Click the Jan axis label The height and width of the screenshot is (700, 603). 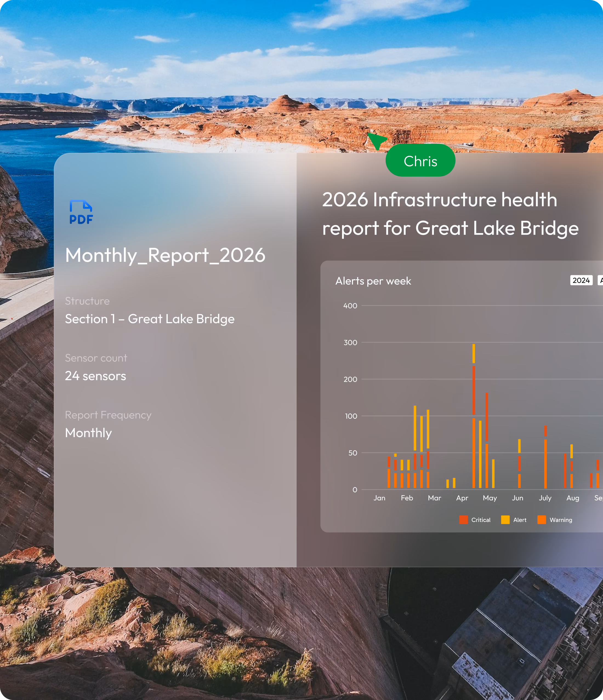(379, 498)
